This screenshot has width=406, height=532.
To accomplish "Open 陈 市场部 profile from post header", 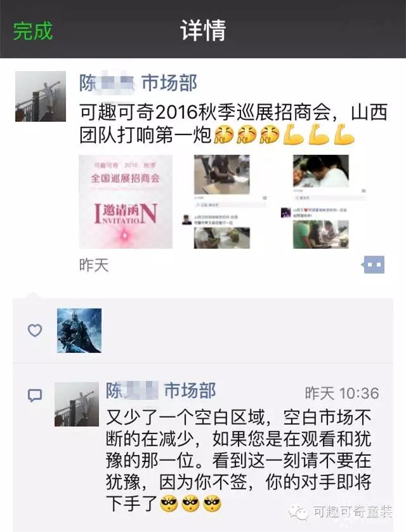I will [x=138, y=83].
